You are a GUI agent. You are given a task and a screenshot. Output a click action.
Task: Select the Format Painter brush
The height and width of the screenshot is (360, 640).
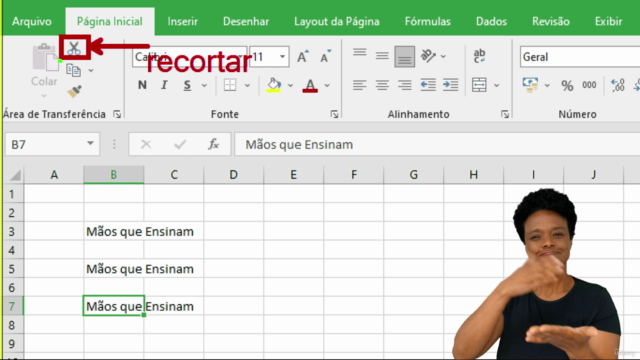coord(74,91)
